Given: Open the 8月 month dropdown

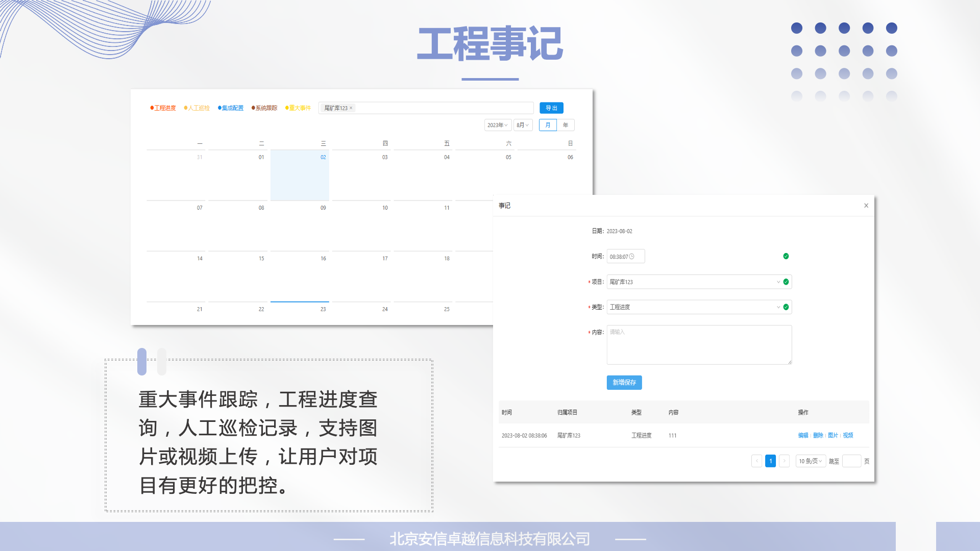Looking at the screenshot, I should (x=523, y=125).
